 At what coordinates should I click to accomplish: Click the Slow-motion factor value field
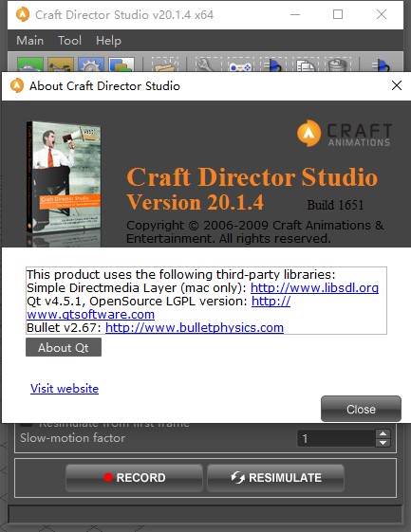point(336,438)
